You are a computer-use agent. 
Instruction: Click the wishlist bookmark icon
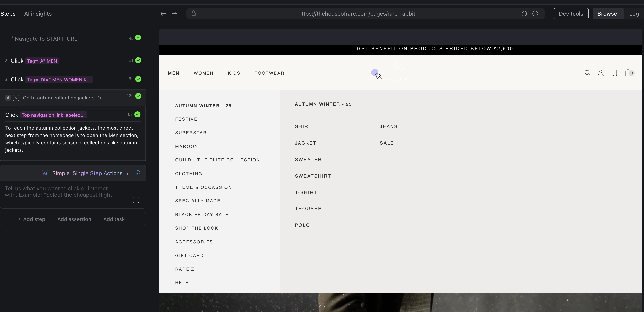[x=615, y=73]
